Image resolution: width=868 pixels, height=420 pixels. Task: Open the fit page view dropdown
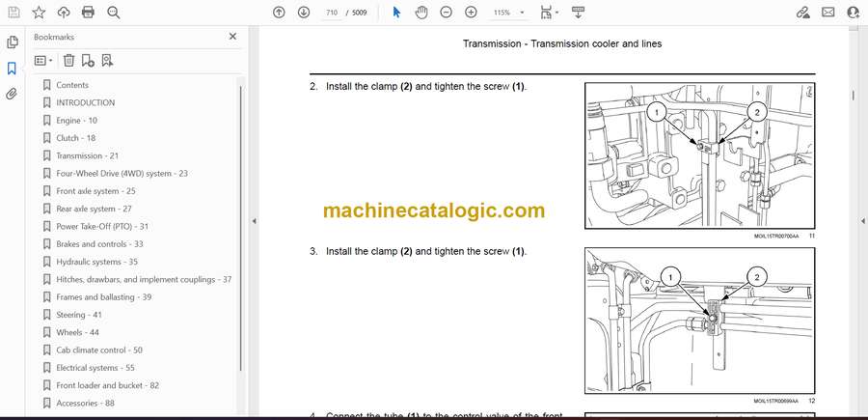pos(549,13)
